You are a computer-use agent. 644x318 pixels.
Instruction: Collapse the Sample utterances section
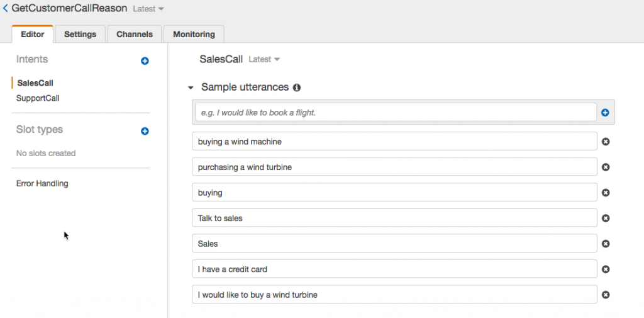[191, 88]
